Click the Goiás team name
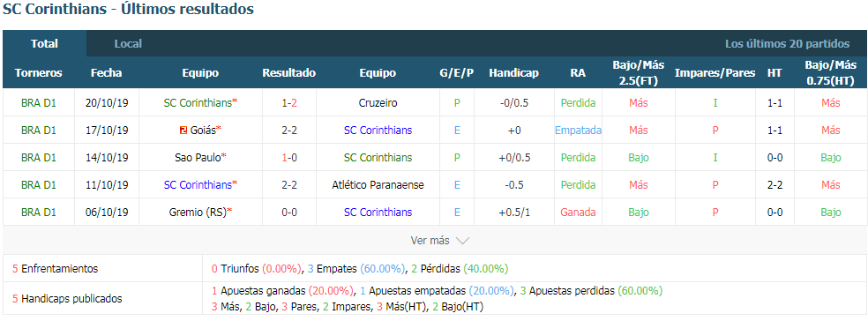 click(x=203, y=131)
